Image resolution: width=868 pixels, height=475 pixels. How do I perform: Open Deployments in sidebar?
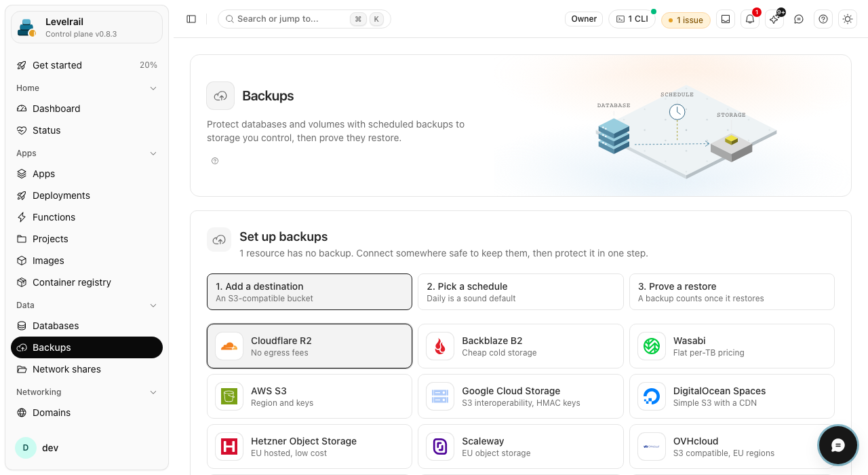[x=87, y=195]
